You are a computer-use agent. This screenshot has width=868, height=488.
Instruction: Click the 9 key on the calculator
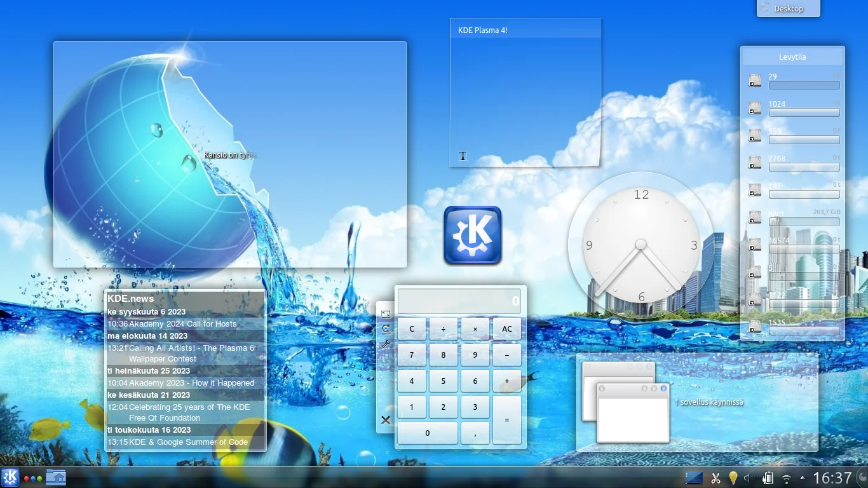475,355
